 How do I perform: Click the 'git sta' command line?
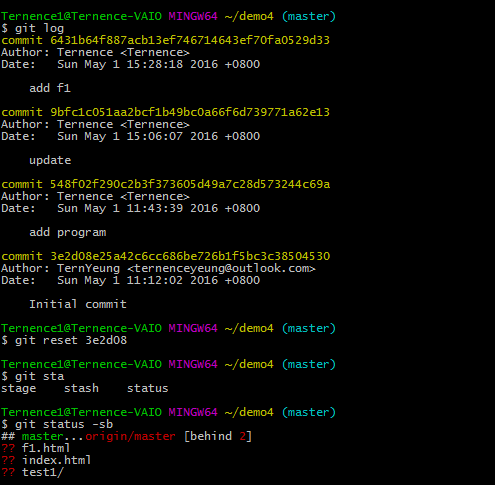(32, 376)
